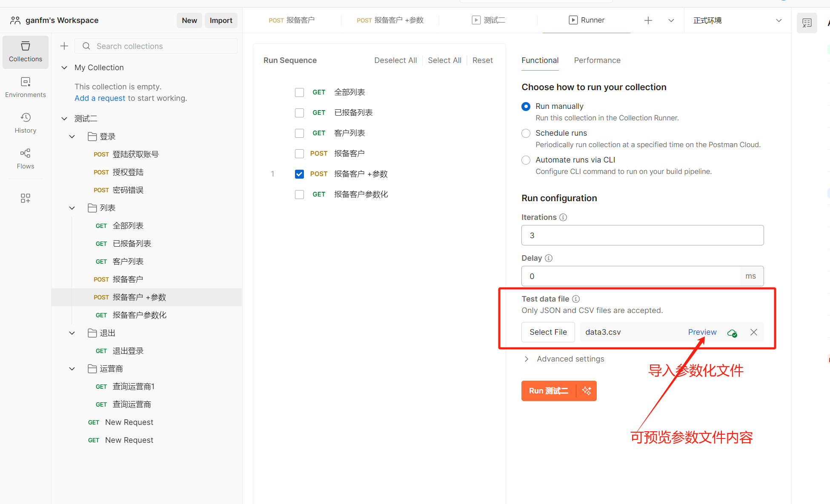
Task: Check the GET 全部列表 request checkbox
Action: point(299,92)
